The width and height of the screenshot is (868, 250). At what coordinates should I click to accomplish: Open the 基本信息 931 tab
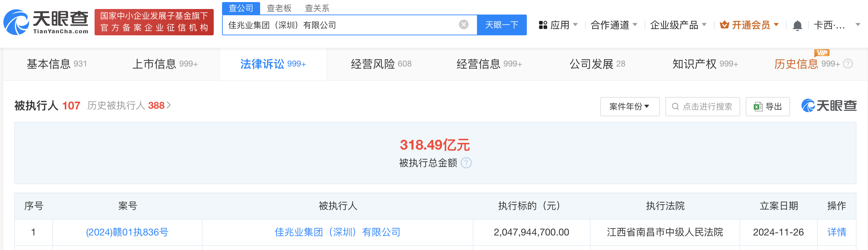click(x=57, y=64)
